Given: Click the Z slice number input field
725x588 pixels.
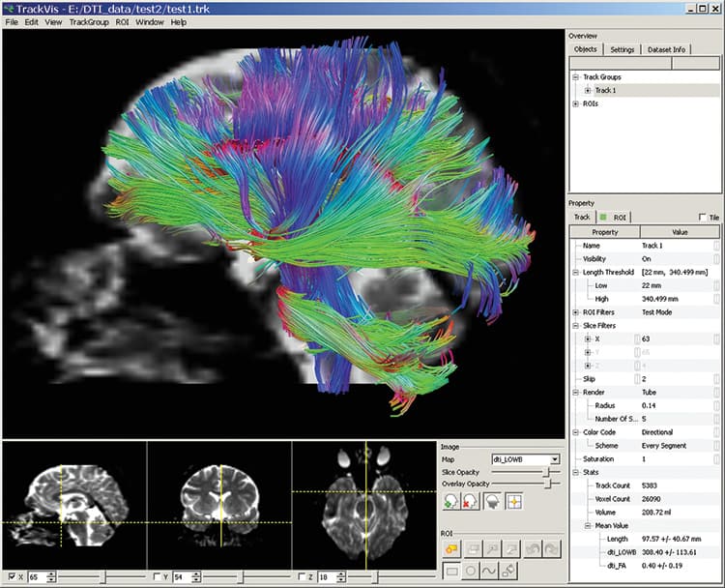Looking at the screenshot, I should pos(327,577).
